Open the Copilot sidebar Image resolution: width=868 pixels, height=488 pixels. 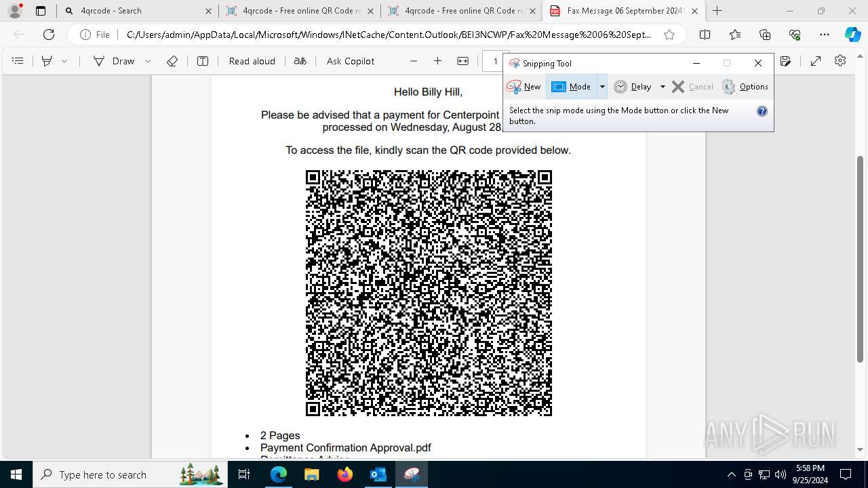pyautogui.click(x=852, y=35)
